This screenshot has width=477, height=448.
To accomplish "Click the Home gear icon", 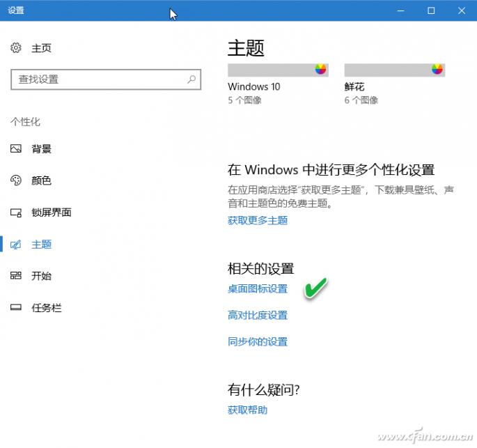I will point(16,48).
